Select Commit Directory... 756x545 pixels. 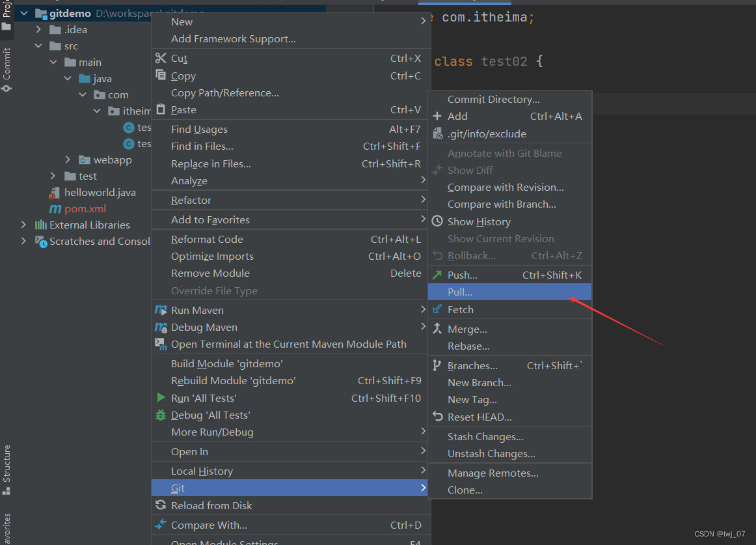(509, 99)
